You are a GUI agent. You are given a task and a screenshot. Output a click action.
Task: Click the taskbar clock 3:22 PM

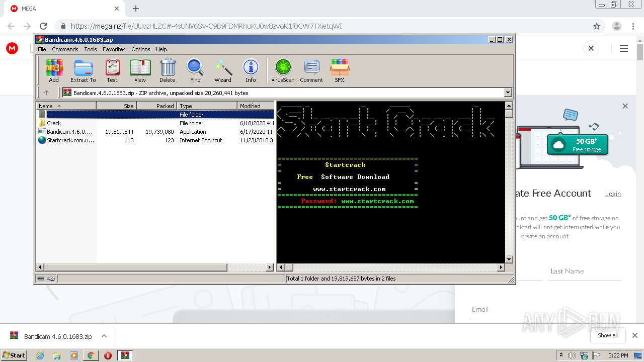[x=618, y=355]
